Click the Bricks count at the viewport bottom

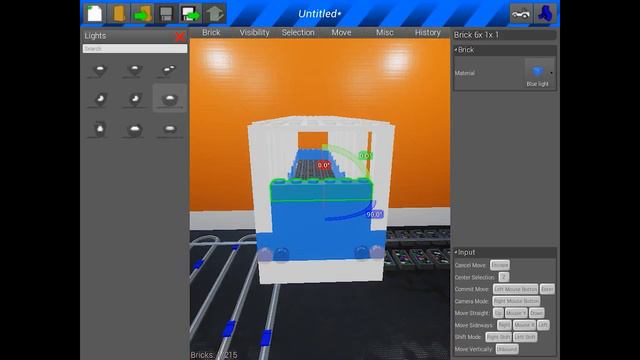[214, 355]
